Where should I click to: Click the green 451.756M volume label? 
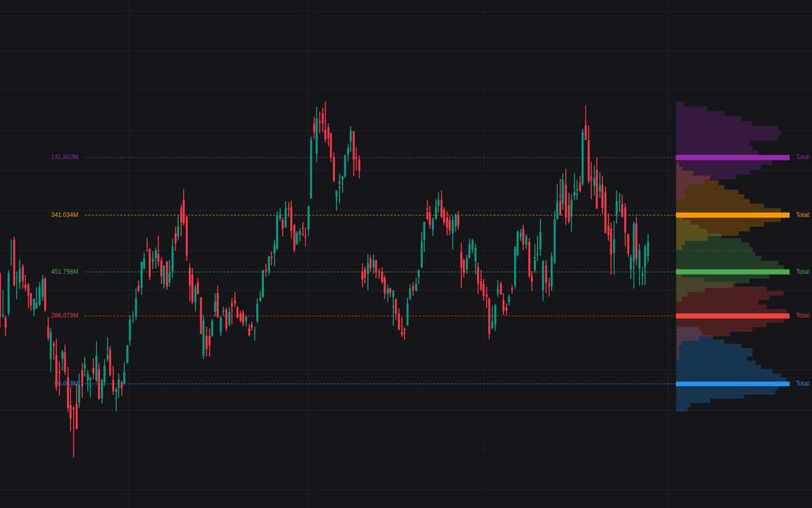[x=64, y=272]
